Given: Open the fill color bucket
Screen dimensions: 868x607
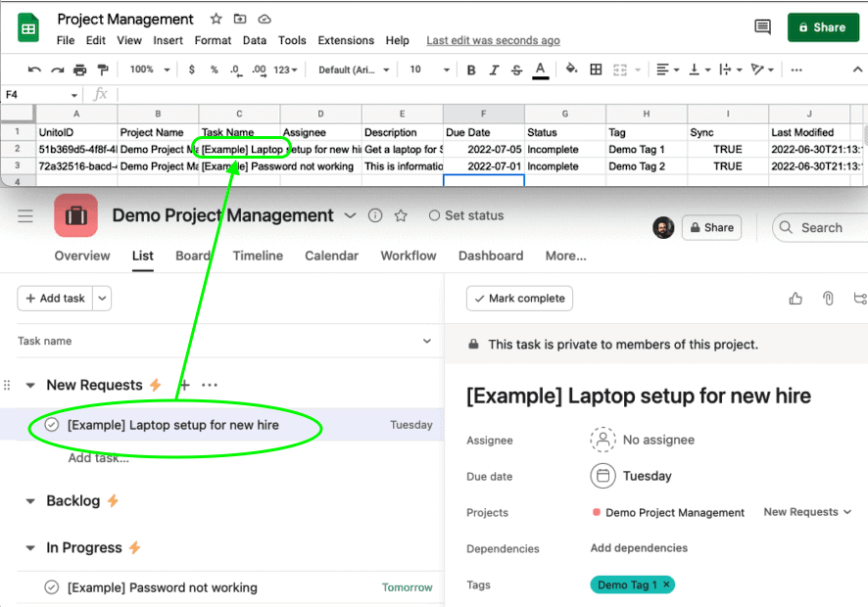Looking at the screenshot, I should pos(571,70).
